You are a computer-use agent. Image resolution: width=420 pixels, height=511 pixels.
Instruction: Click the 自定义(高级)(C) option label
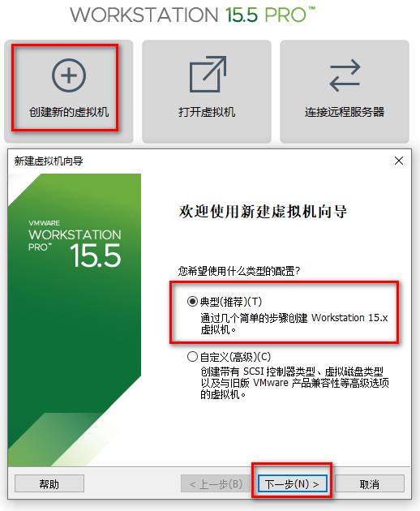click(x=235, y=357)
